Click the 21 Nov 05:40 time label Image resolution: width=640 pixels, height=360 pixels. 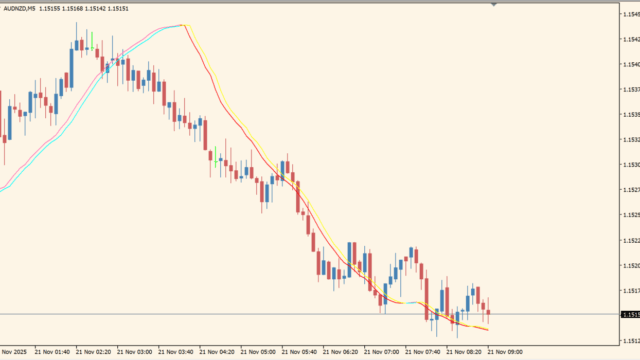299,352
